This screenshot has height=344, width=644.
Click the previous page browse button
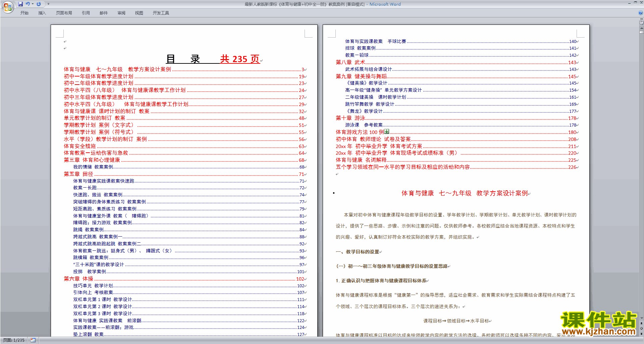tap(641, 323)
